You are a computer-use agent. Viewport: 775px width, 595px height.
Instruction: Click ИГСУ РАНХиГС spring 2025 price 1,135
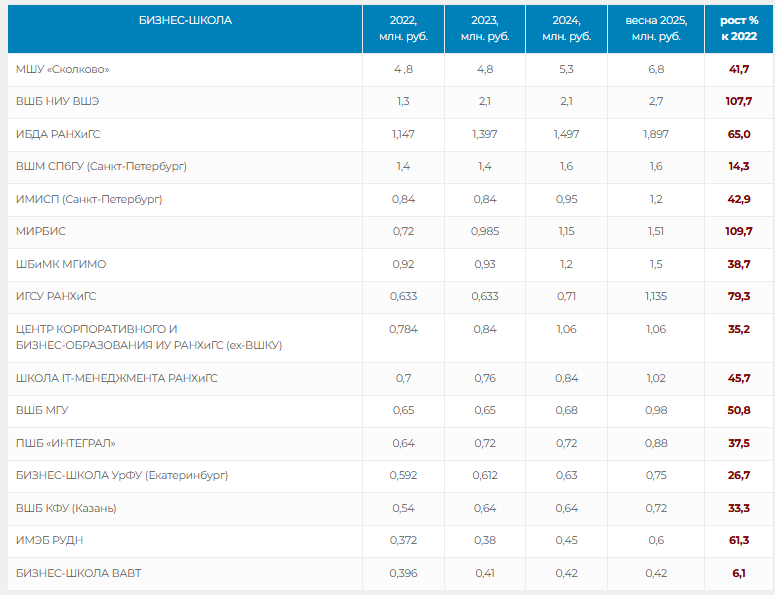[656, 296]
